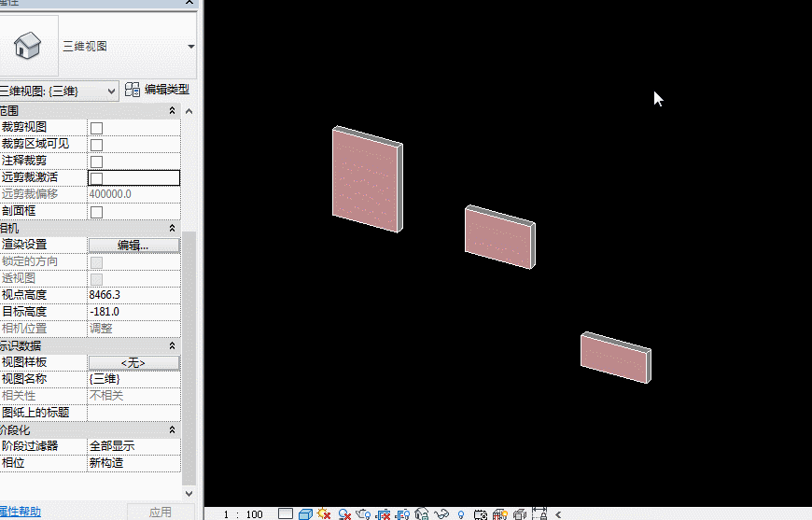Click the 视点高度 value 8466.3
This screenshot has height=520, width=812.
click(x=134, y=295)
